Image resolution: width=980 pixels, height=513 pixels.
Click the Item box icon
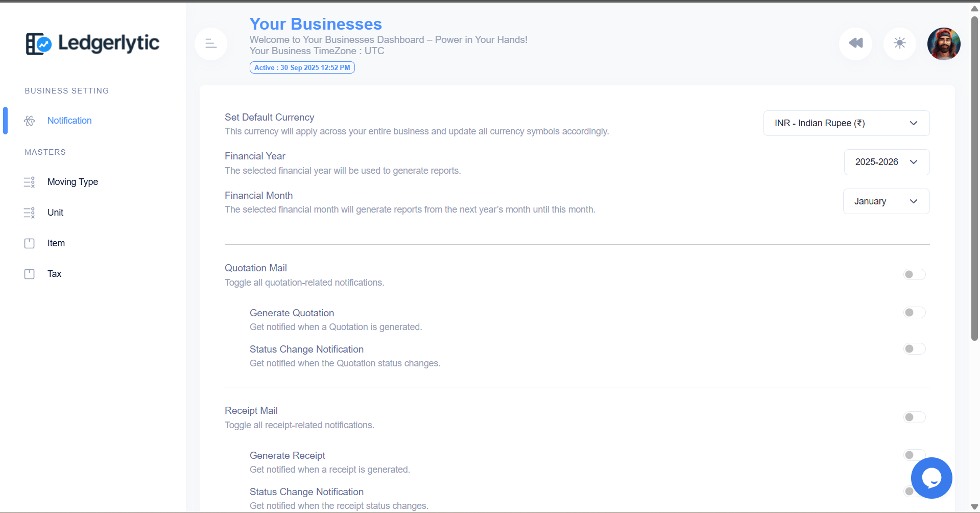tap(30, 243)
